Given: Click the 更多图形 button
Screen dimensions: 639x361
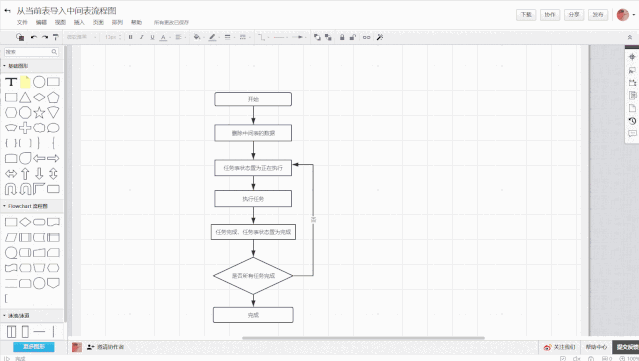Looking at the screenshot, I should click(33, 347).
